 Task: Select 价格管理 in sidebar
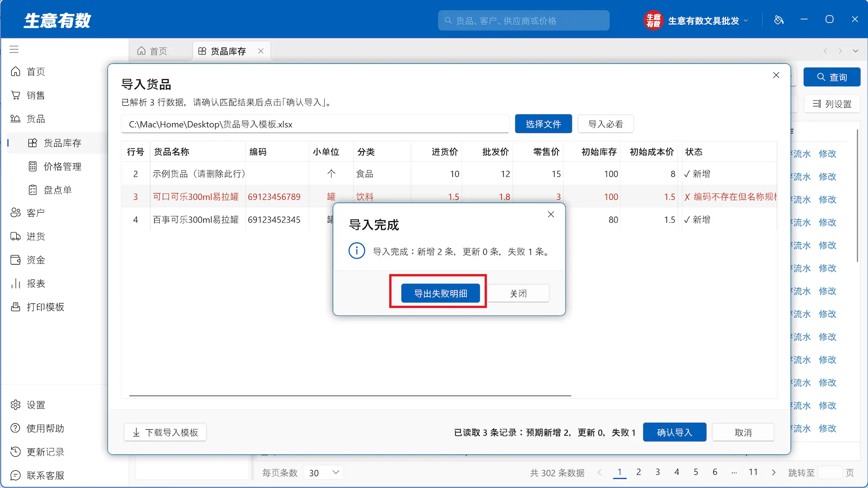(55, 166)
